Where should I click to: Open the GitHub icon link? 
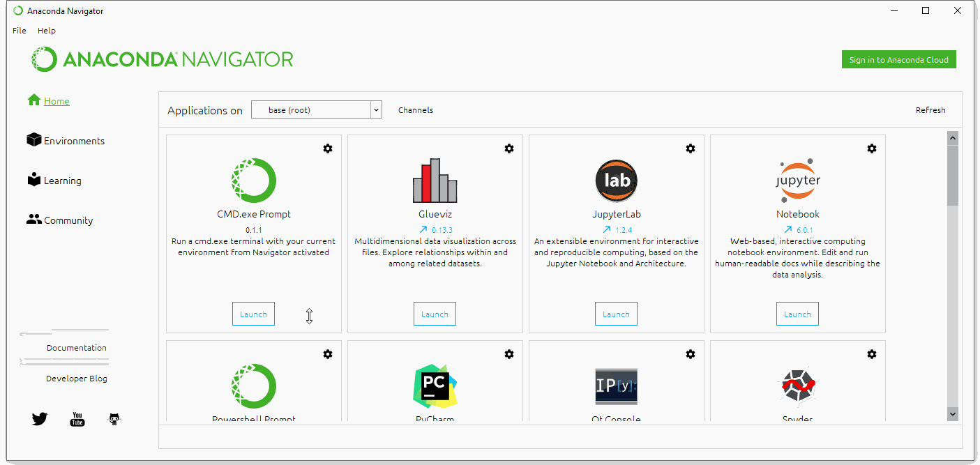(x=114, y=419)
